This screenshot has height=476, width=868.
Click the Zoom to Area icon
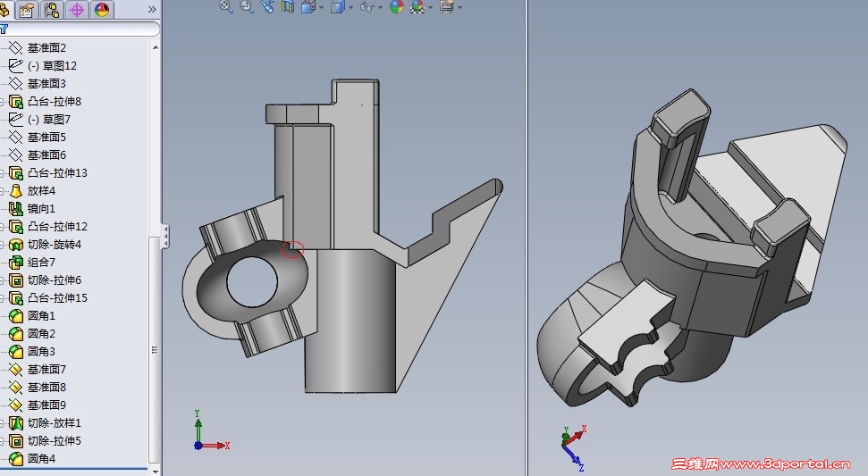247,6
